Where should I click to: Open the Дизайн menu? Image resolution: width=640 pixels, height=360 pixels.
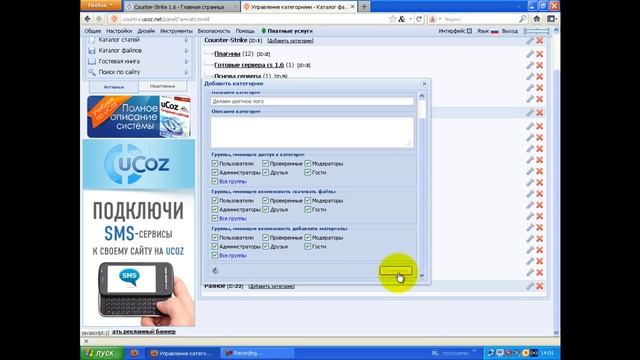click(146, 31)
